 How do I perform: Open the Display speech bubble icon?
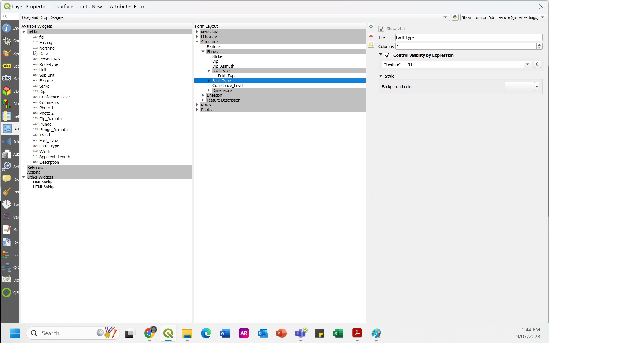tap(7, 179)
